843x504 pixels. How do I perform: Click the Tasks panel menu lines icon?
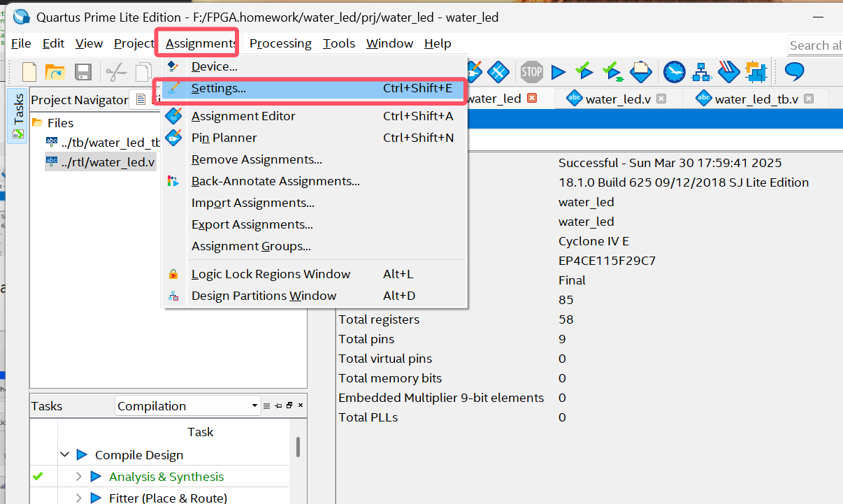[x=266, y=405]
